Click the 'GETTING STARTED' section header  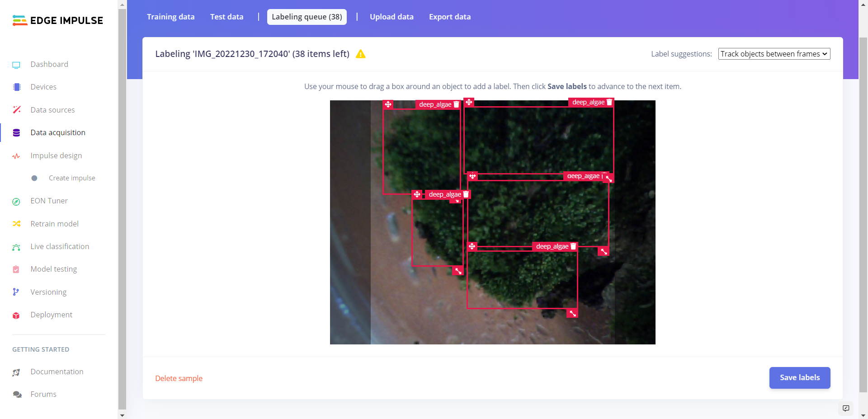[x=41, y=349]
